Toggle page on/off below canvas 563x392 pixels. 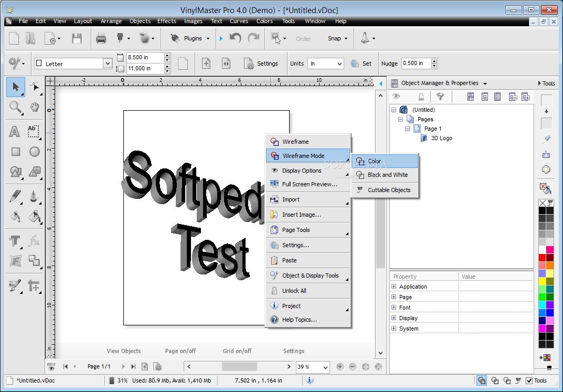[x=180, y=351]
